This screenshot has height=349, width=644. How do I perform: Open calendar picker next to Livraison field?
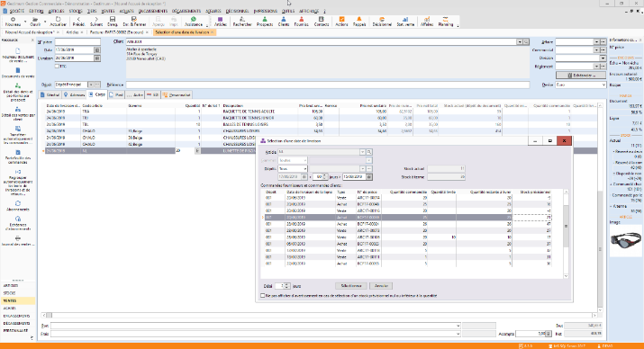[97, 58]
